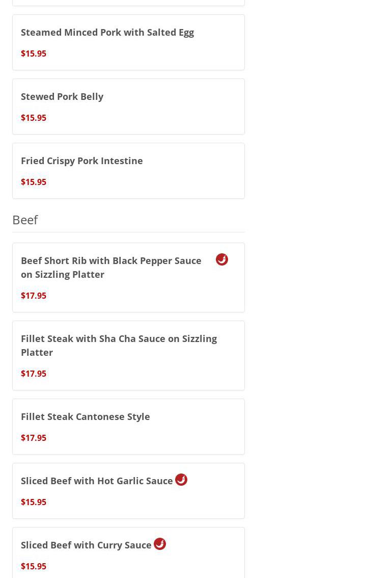
Task: Click $15.95 price under Steamed Minced Pork
Action: [34, 54]
